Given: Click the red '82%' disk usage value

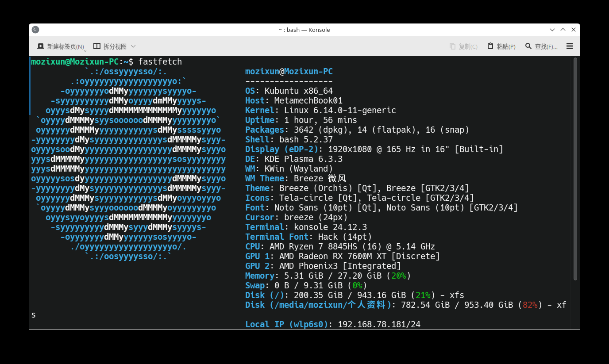Looking at the screenshot, I should point(530,305).
